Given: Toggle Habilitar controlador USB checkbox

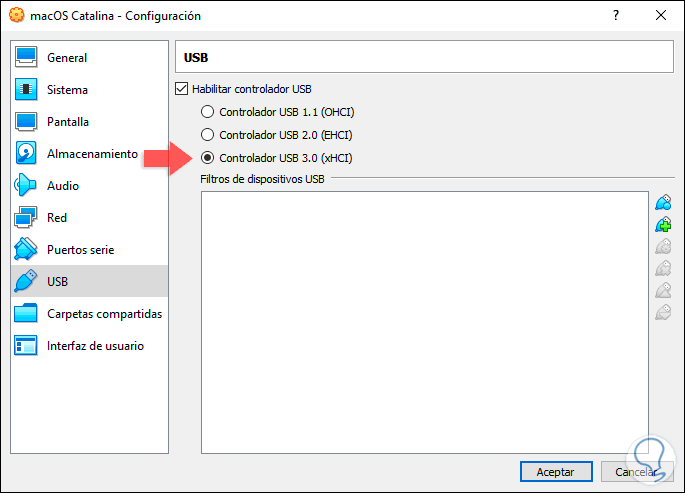Looking at the screenshot, I should (181, 89).
